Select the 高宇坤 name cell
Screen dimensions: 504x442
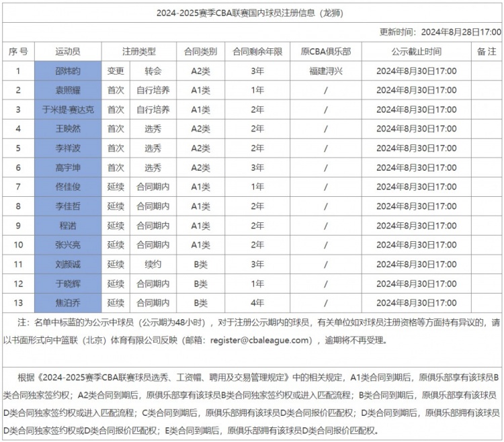click(68, 168)
